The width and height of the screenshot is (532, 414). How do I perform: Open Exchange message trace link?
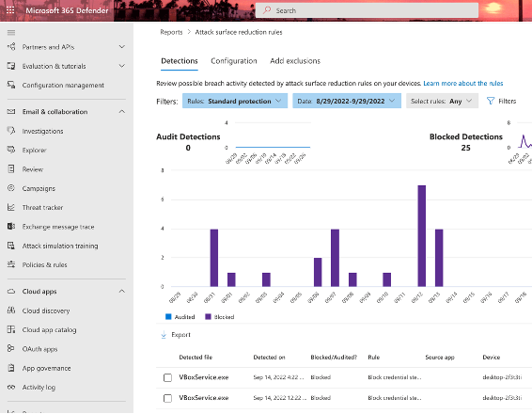pos(58,227)
